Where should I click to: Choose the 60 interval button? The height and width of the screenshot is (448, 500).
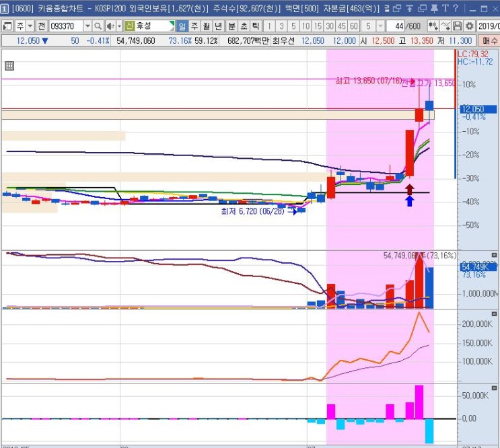tap(354, 26)
